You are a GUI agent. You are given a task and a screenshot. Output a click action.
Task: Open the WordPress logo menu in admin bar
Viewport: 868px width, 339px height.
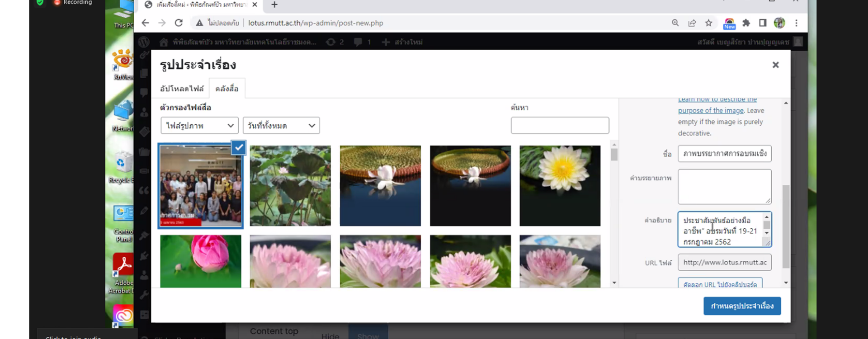[x=144, y=42]
